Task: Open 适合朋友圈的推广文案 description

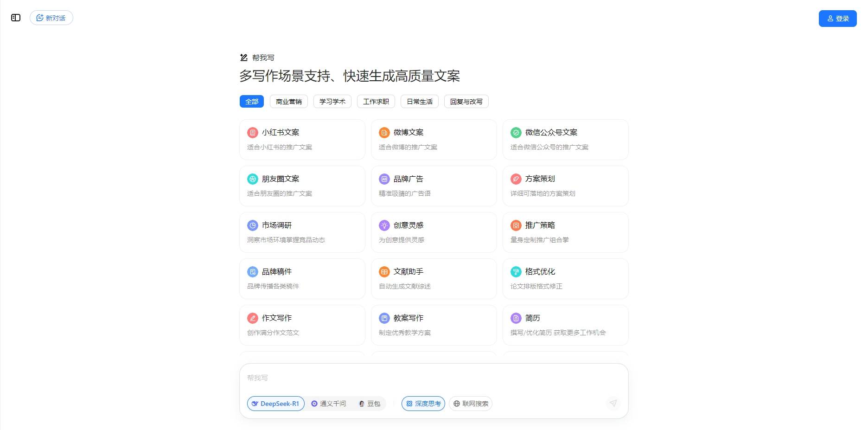Action: [x=280, y=193]
